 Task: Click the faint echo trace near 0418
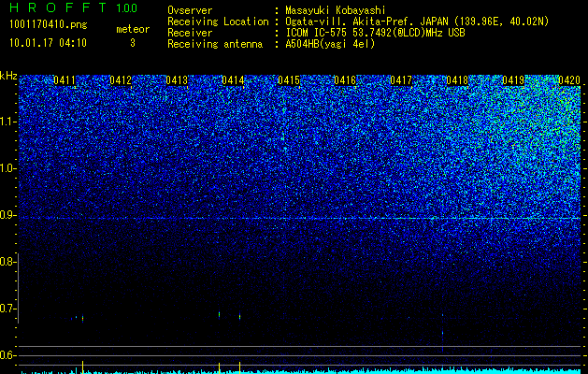pyautogui.click(x=442, y=332)
